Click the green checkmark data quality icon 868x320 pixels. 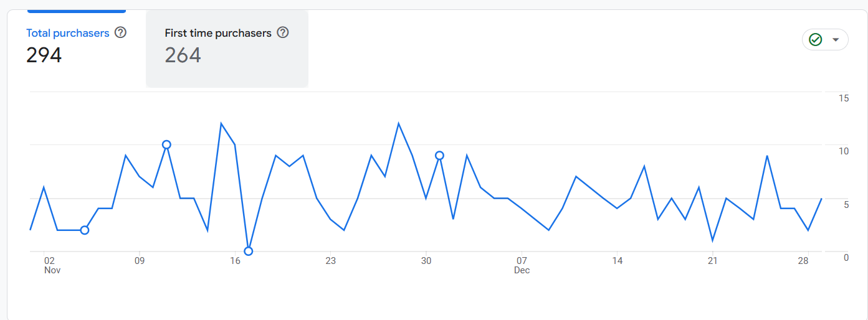(x=815, y=40)
